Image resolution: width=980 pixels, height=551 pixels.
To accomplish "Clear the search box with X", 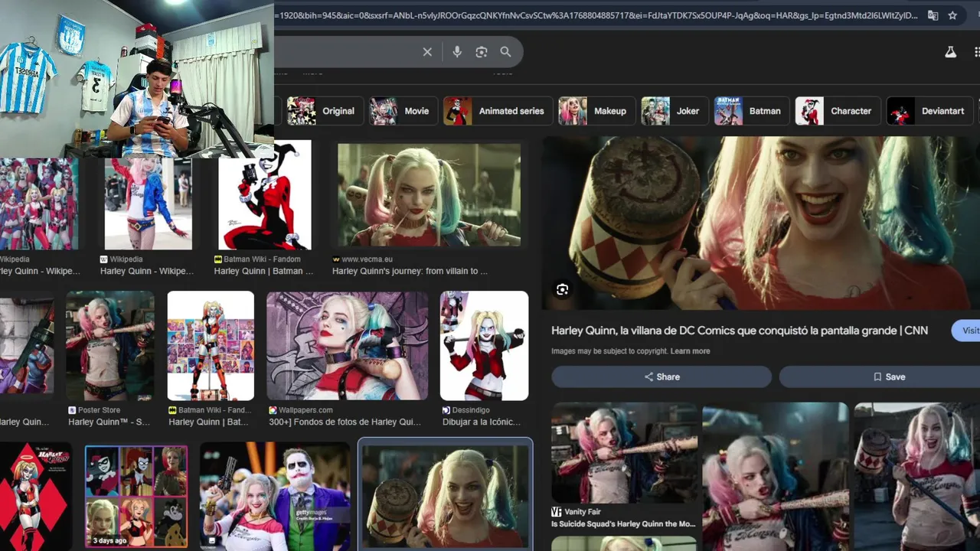I will point(427,52).
